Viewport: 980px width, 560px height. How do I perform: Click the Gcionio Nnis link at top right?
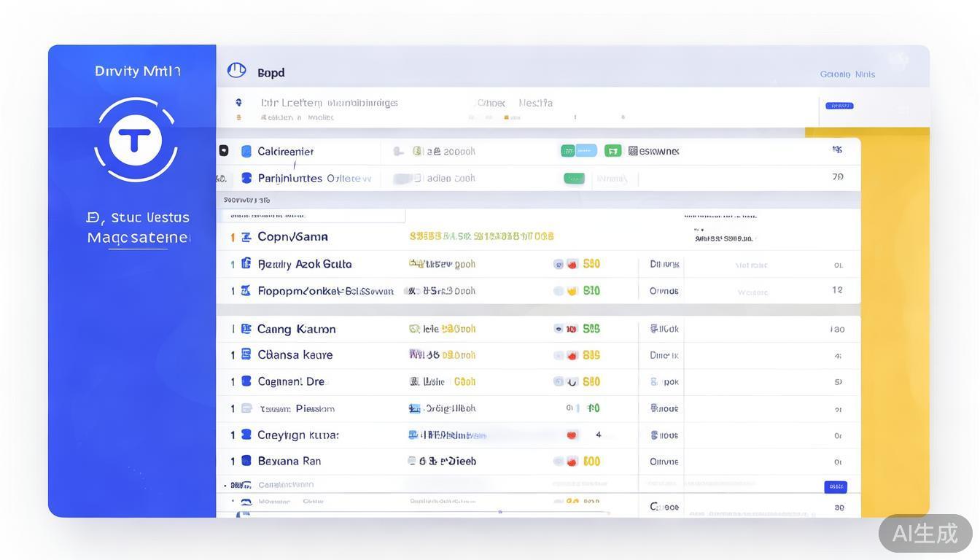[x=847, y=74]
